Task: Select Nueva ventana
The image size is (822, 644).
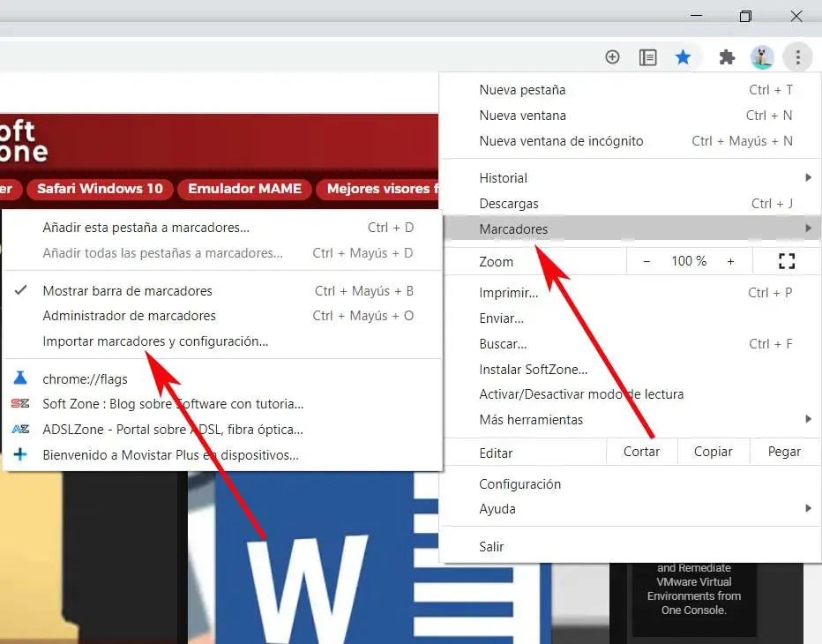Action: (x=630, y=116)
